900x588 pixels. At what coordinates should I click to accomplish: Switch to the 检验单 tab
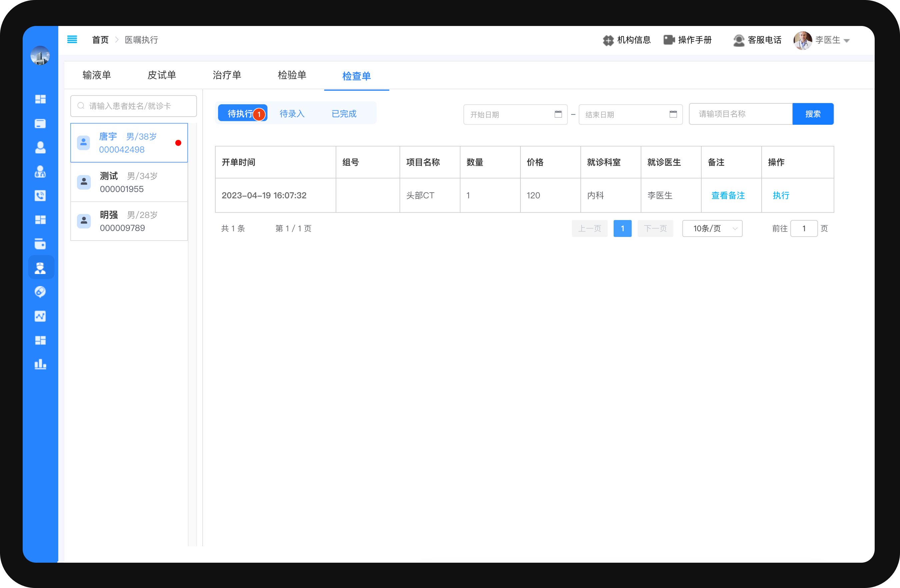click(x=292, y=75)
